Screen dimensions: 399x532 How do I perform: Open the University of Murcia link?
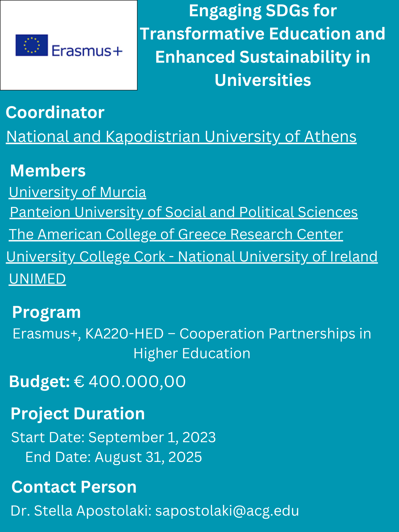pyautogui.click(x=77, y=192)
